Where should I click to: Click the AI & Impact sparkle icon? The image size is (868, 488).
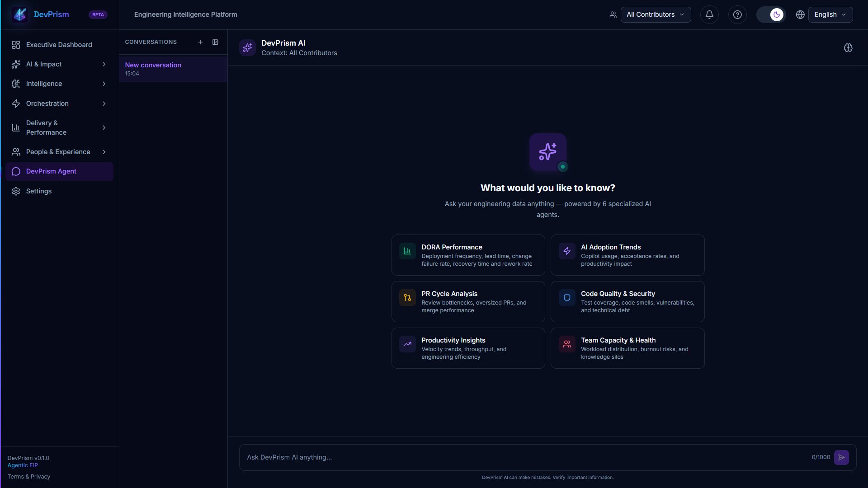(16, 64)
